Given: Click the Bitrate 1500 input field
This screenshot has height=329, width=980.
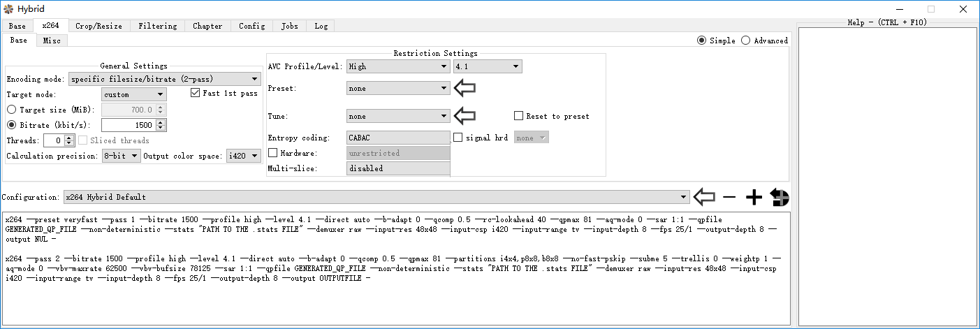Looking at the screenshot, I should [129, 125].
